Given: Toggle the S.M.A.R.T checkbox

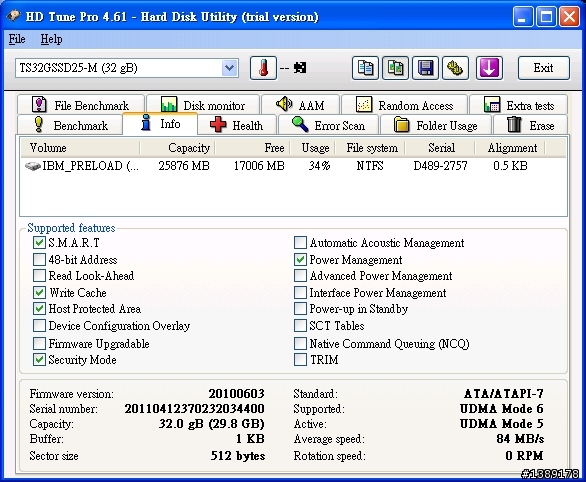Looking at the screenshot, I should (x=39, y=242).
